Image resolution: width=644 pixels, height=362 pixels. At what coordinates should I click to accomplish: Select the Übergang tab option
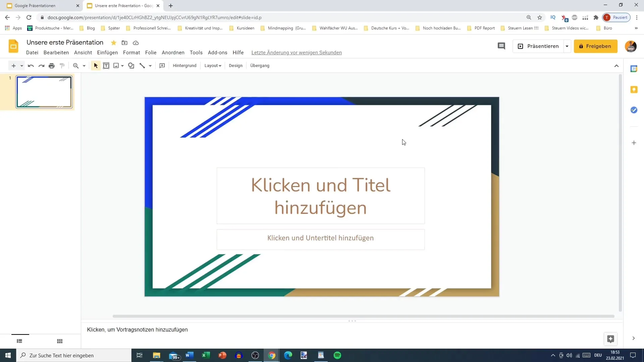click(x=260, y=65)
